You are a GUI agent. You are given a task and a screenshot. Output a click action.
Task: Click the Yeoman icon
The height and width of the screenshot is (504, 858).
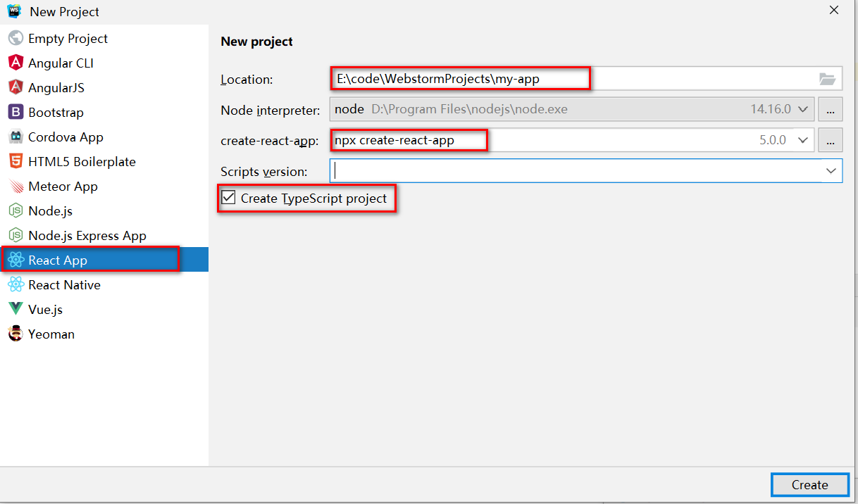pos(15,334)
